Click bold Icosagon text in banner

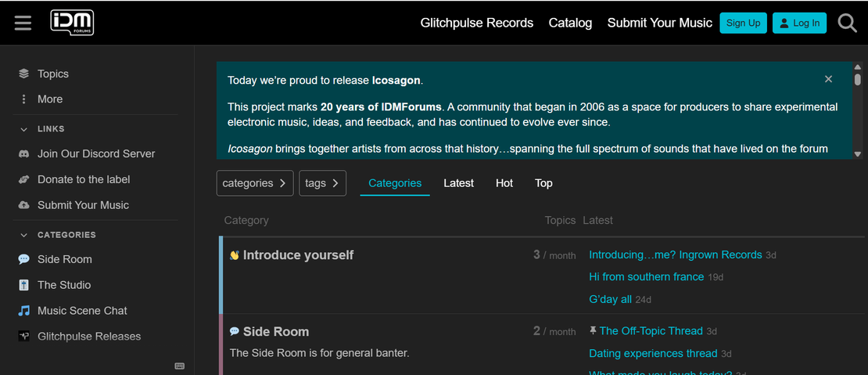(x=396, y=81)
